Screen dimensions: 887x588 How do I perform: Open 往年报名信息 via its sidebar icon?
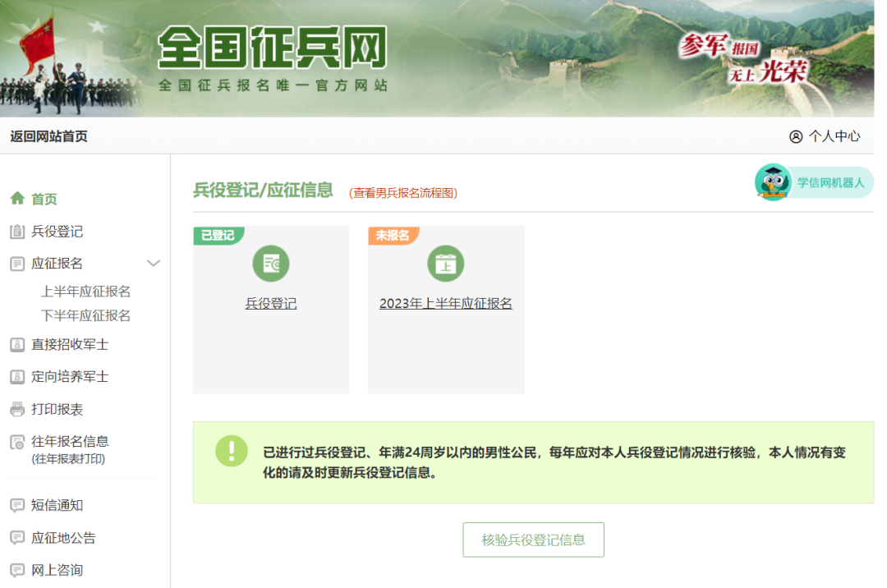coord(17,441)
